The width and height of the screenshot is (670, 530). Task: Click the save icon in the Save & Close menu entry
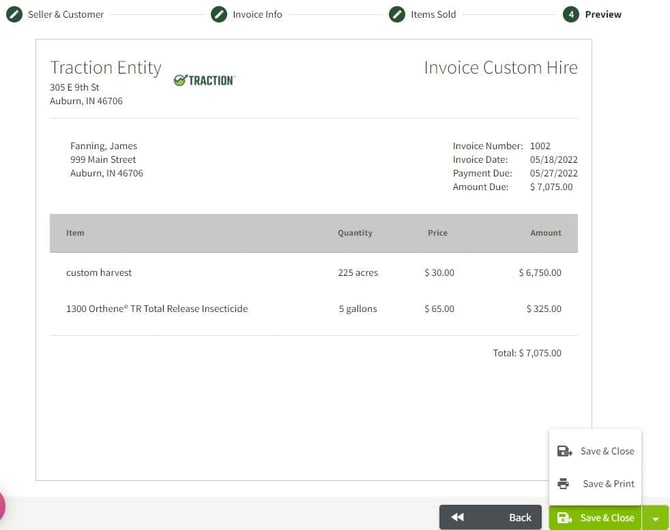point(564,451)
